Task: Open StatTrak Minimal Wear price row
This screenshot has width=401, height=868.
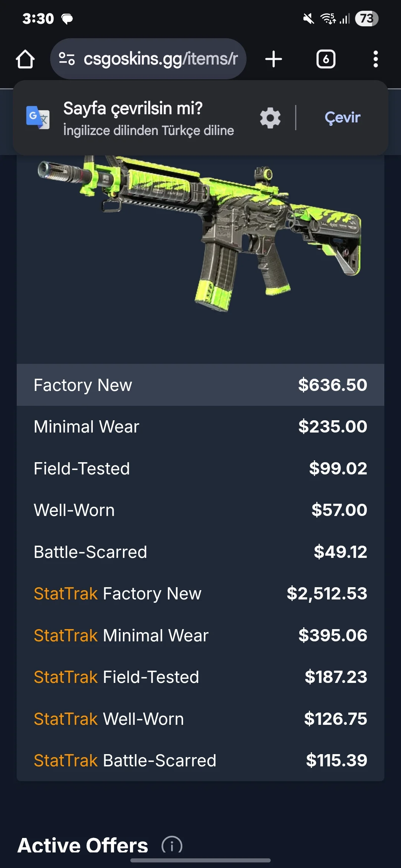Action: tap(200, 635)
